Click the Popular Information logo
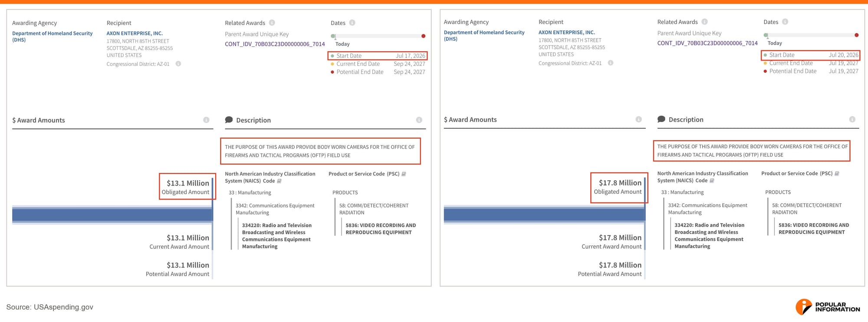Viewport: 868px width, 322px height. point(828,307)
